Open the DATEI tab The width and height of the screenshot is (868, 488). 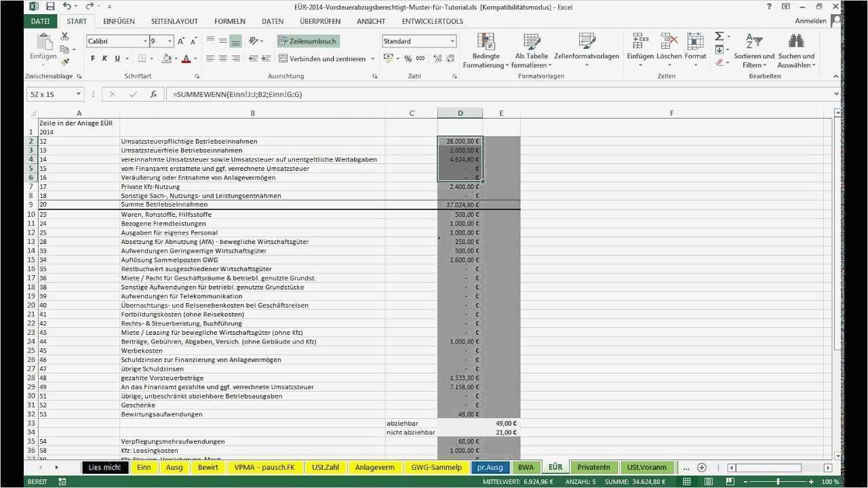click(x=40, y=21)
